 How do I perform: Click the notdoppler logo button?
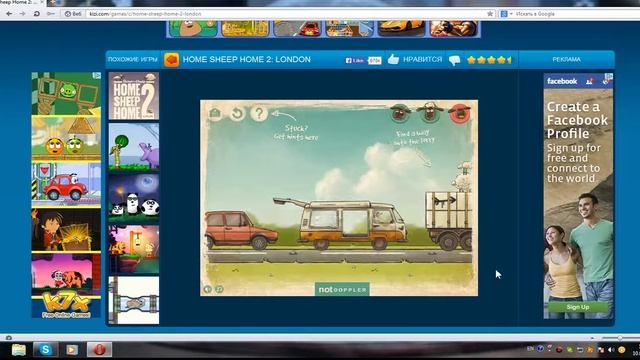click(342, 289)
